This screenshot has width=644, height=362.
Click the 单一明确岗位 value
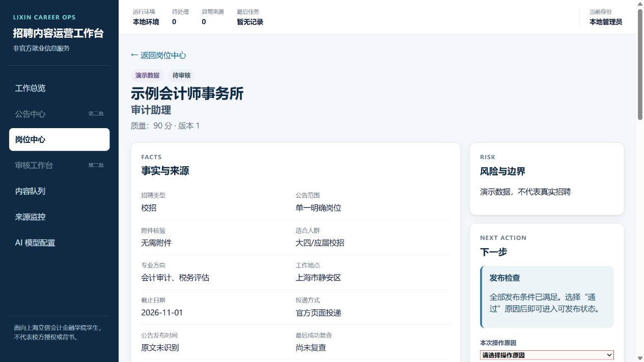[319, 208]
